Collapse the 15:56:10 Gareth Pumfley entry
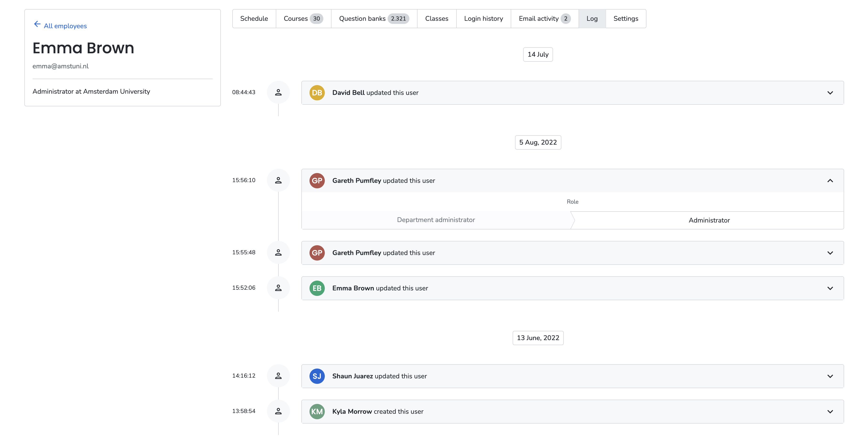This screenshot has width=868, height=446. 830,181
